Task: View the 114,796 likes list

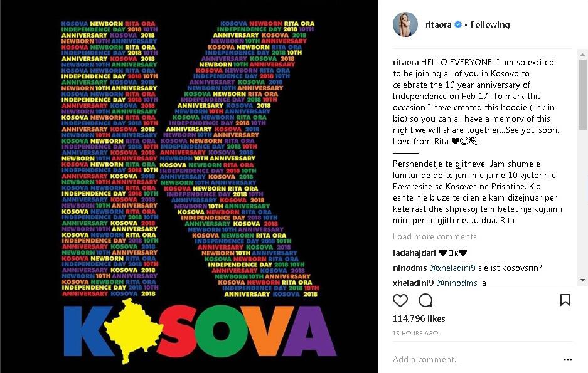Action: (x=419, y=319)
